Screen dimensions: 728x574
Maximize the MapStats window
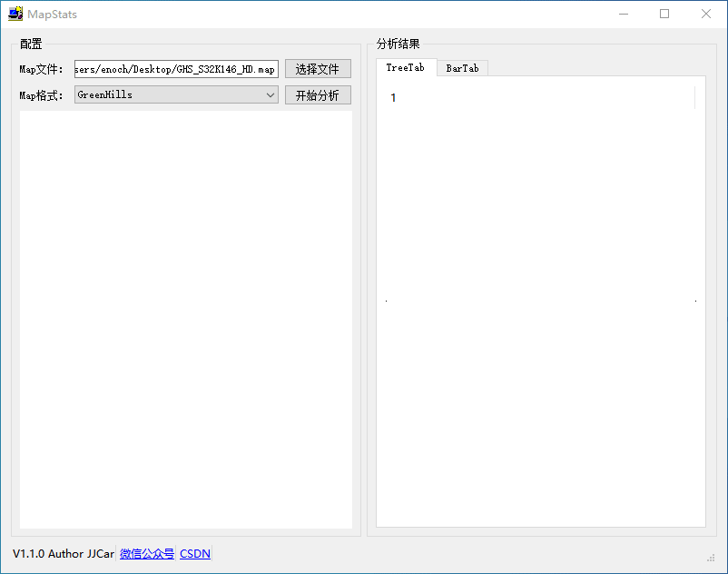click(x=664, y=14)
